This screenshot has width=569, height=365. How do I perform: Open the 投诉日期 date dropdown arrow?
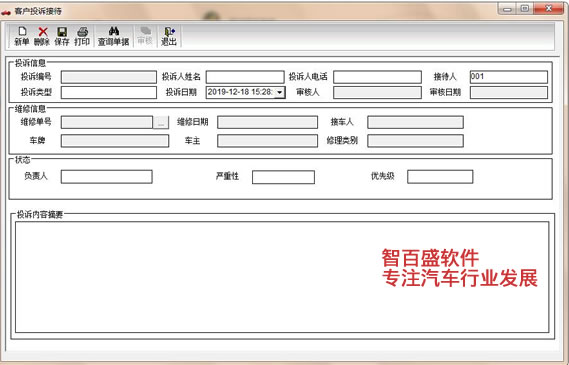coord(279,92)
